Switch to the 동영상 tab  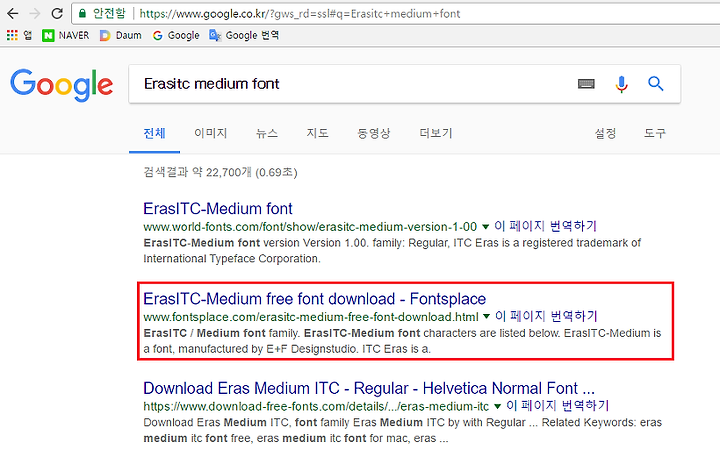tap(374, 133)
